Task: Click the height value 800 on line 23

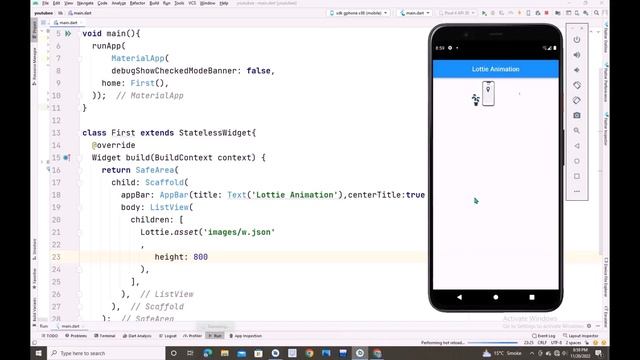Action: coord(200,257)
